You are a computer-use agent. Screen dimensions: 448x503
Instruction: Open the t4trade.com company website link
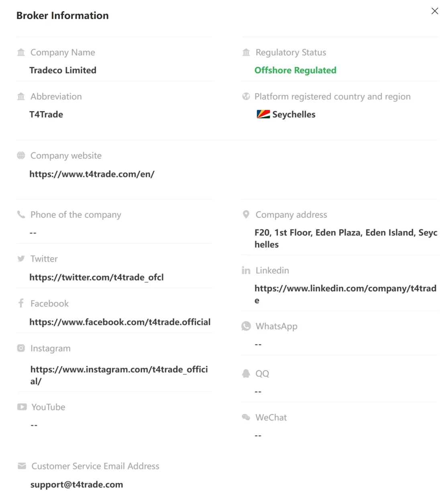(92, 174)
